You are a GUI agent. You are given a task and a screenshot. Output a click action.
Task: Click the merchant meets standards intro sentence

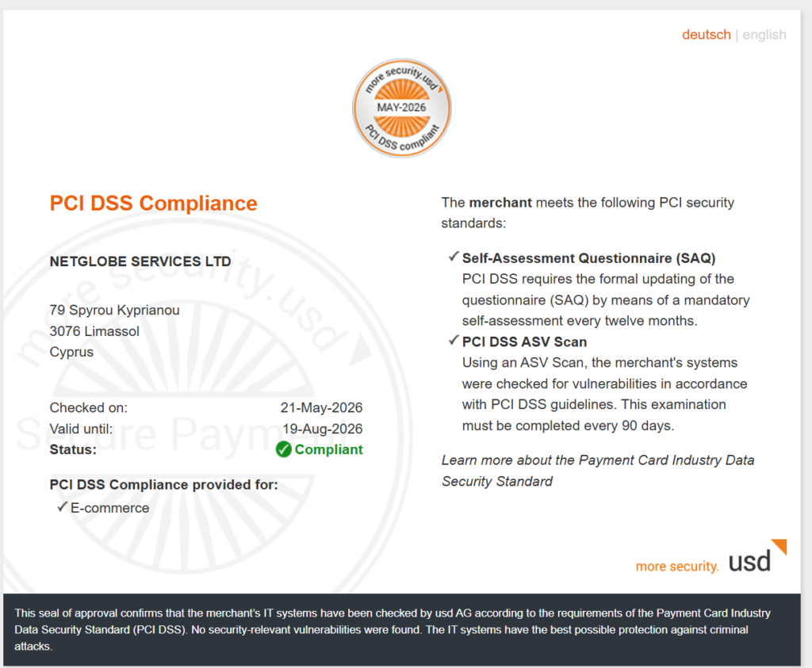[588, 212]
